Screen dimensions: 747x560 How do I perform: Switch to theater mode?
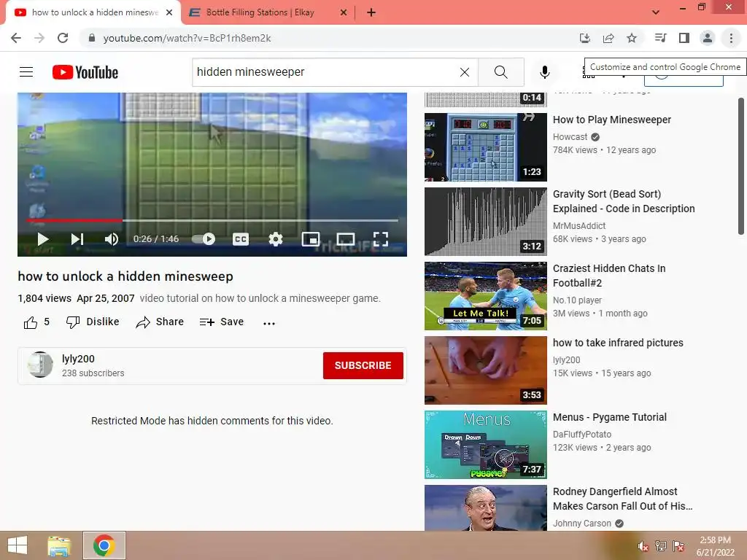(x=345, y=239)
